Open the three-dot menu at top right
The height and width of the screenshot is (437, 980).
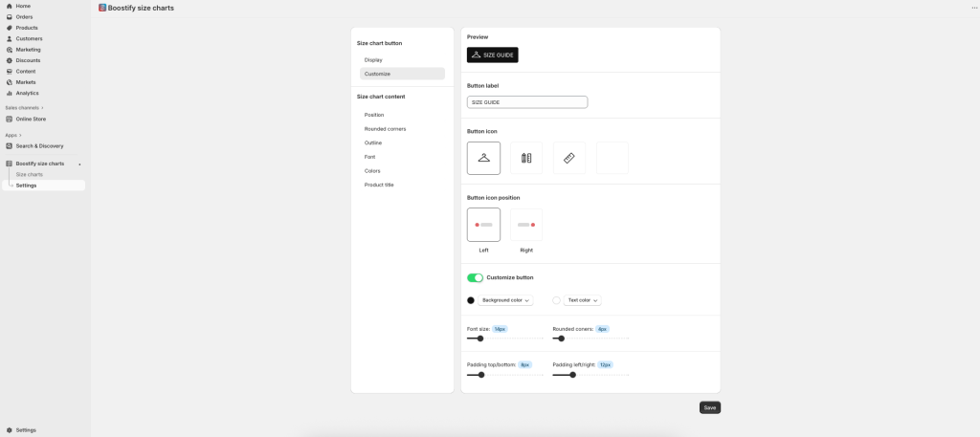[x=975, y=8]
